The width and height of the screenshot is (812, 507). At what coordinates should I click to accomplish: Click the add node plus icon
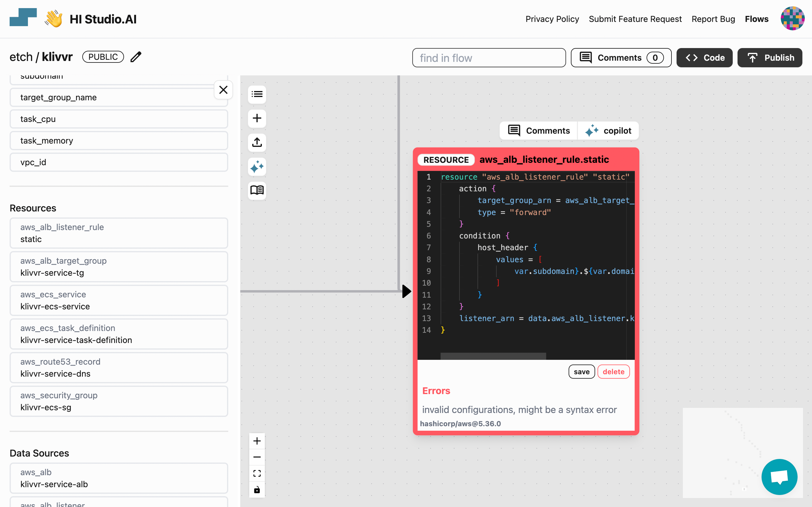point(257,119)
